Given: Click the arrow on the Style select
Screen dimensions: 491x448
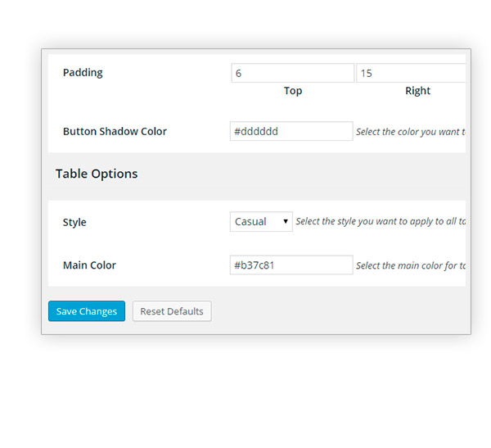Looking at the screenshot, I should [286, 221].
